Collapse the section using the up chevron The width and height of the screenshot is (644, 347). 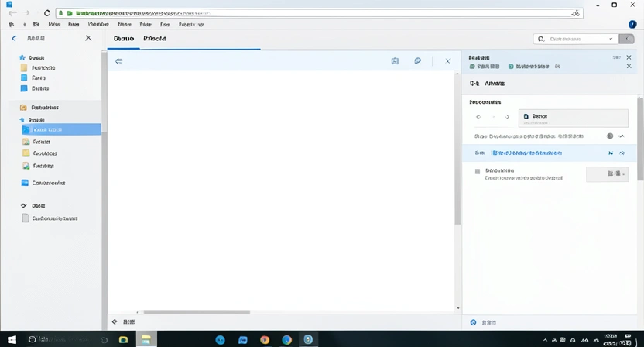point(622,136)
